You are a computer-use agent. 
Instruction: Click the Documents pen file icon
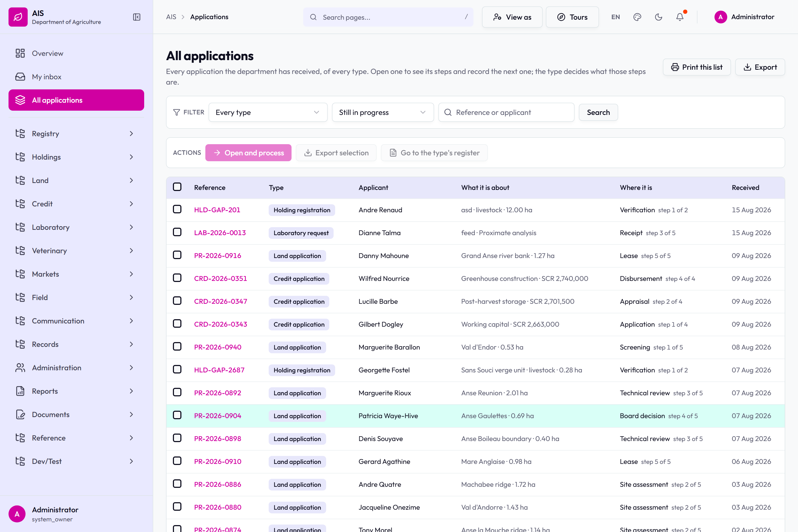click(20, 415)
